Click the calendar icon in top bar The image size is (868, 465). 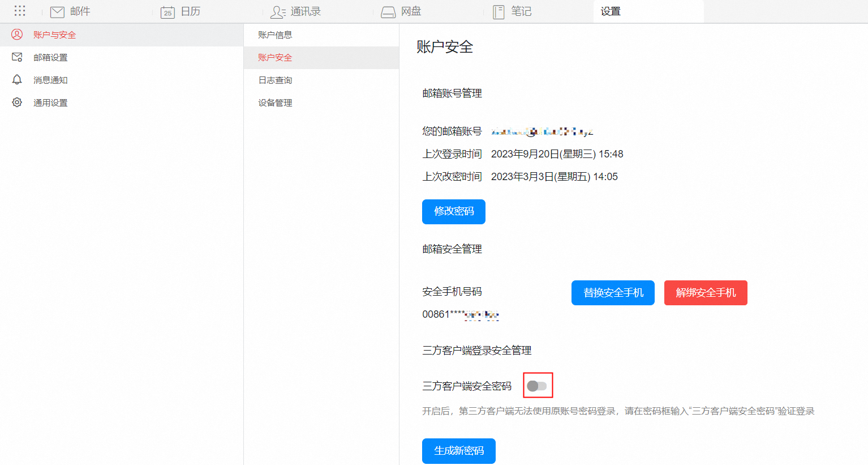[x=167, y=12]
